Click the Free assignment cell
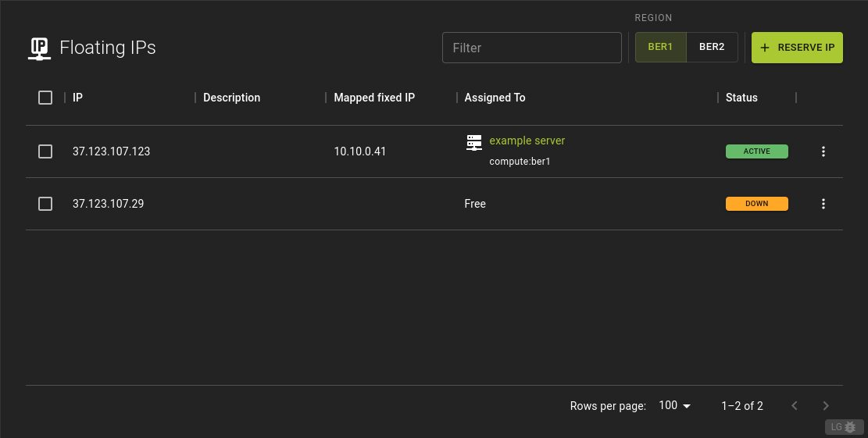The image size is (868, 438). click(x=475, y=204)
